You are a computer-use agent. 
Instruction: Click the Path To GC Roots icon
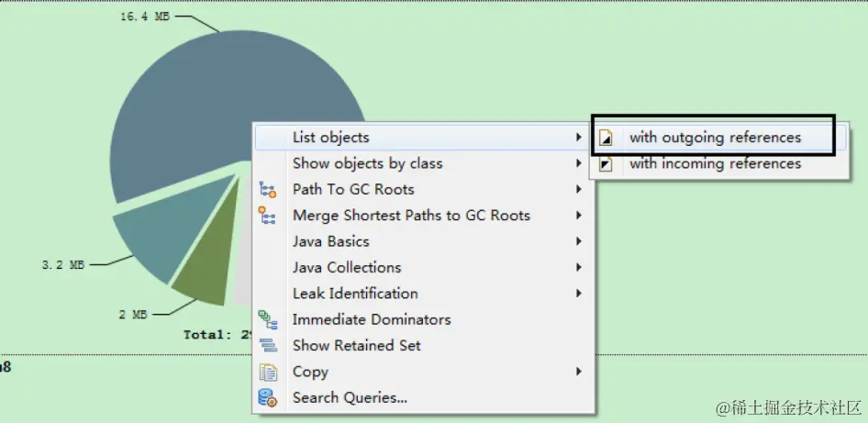coord(268,190)
